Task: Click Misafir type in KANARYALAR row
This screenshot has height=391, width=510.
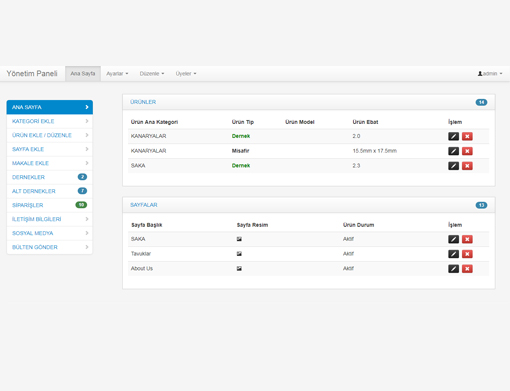Action: 240,151
